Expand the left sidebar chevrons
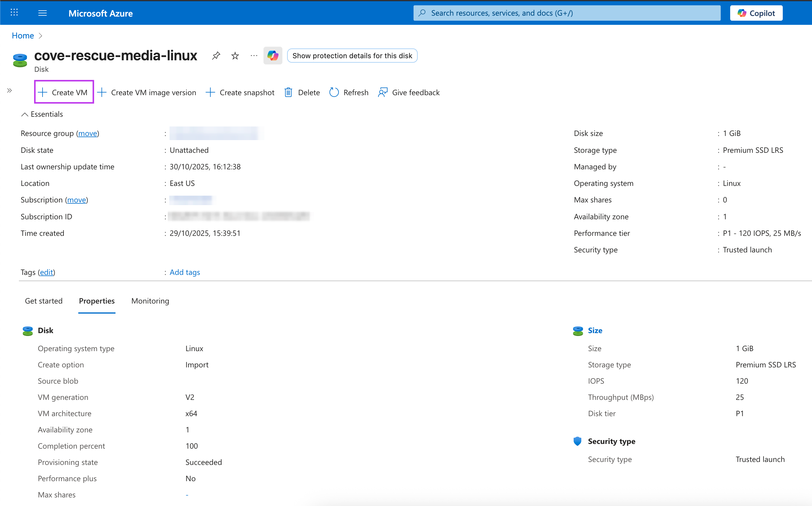Screen dimensions: 812x506 (9, 90)
